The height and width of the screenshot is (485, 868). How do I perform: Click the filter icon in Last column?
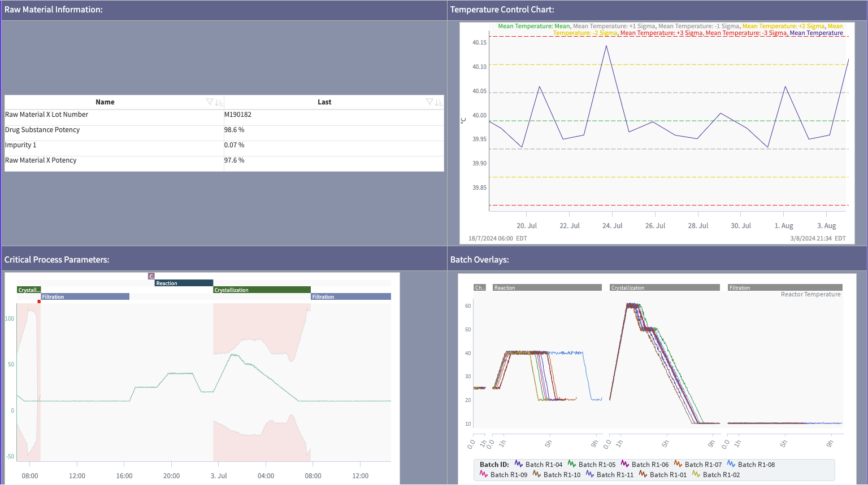tap(429, 102)
